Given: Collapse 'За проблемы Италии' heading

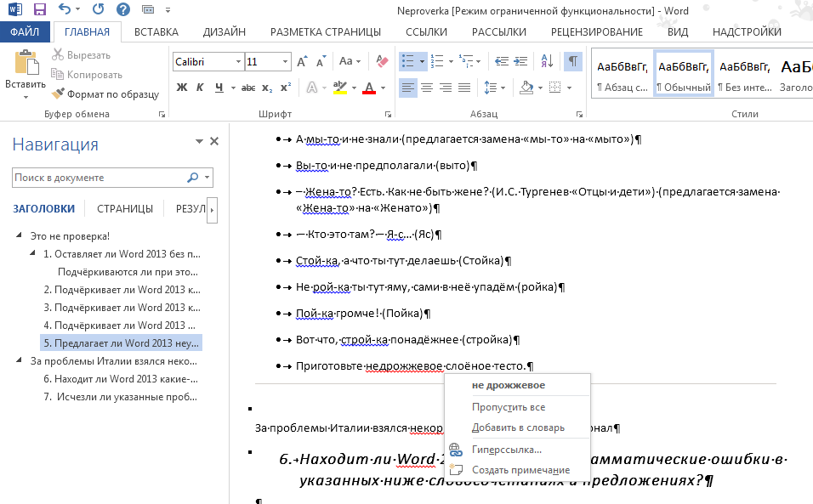Looking at the screenshot, I should coord(20,360).
